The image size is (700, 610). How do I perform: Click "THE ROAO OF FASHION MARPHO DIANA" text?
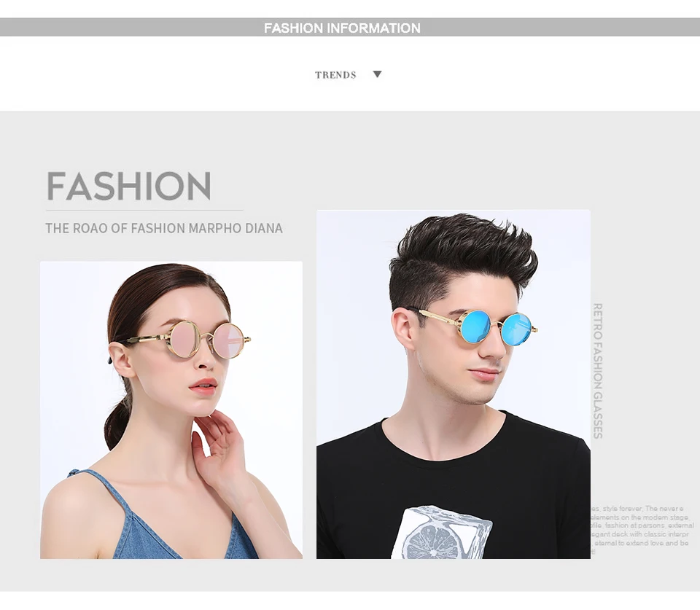pos(164,228)
